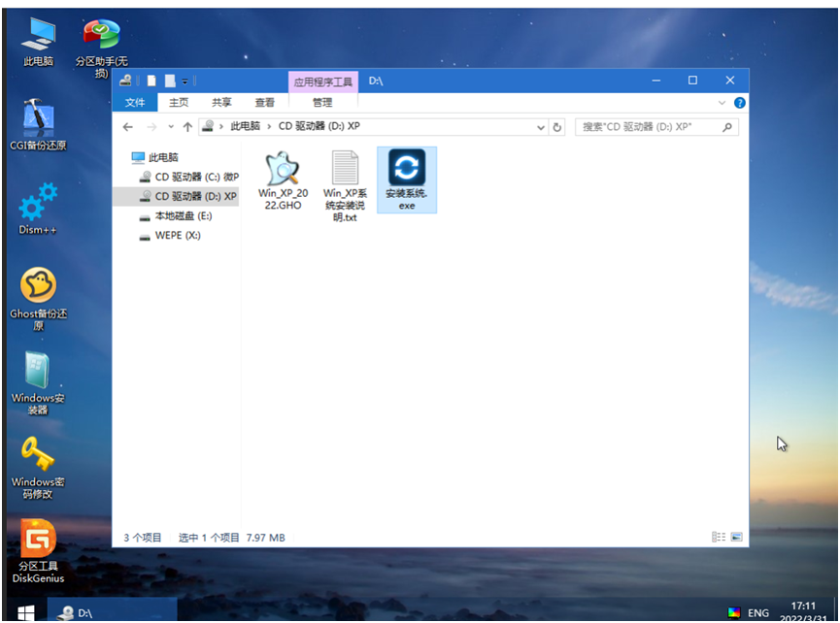Image resolution: width=840 pixels, height=623 pixels.
Task: Expand the address bar history dropdown
Action: tap(540, 126)
